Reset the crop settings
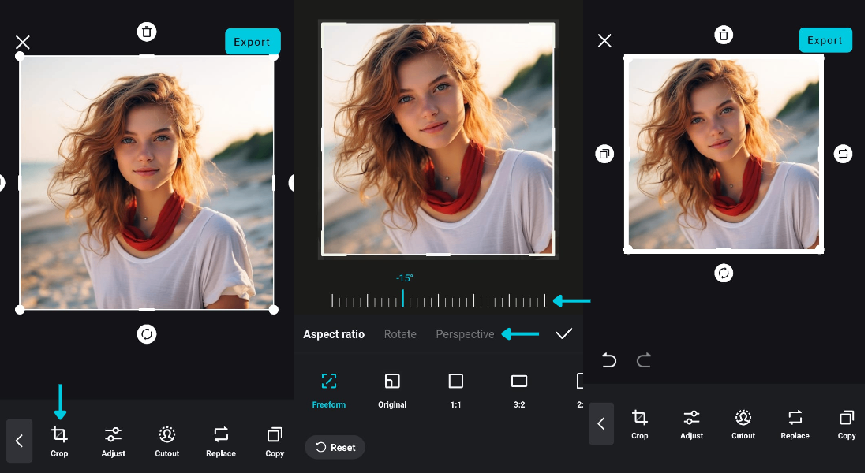Image resolution: width=868 pixels, height=473 pixels. (335, 447)
